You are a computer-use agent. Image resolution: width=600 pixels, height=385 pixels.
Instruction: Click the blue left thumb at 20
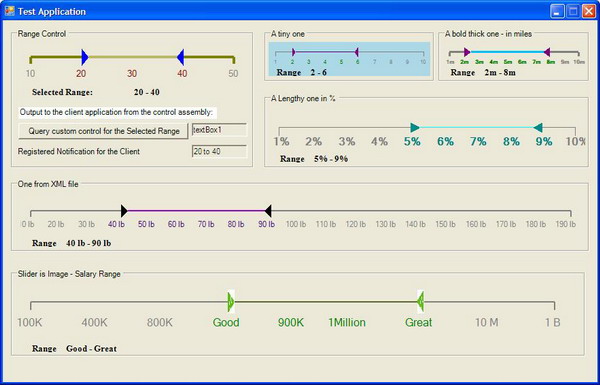[85, 57]
